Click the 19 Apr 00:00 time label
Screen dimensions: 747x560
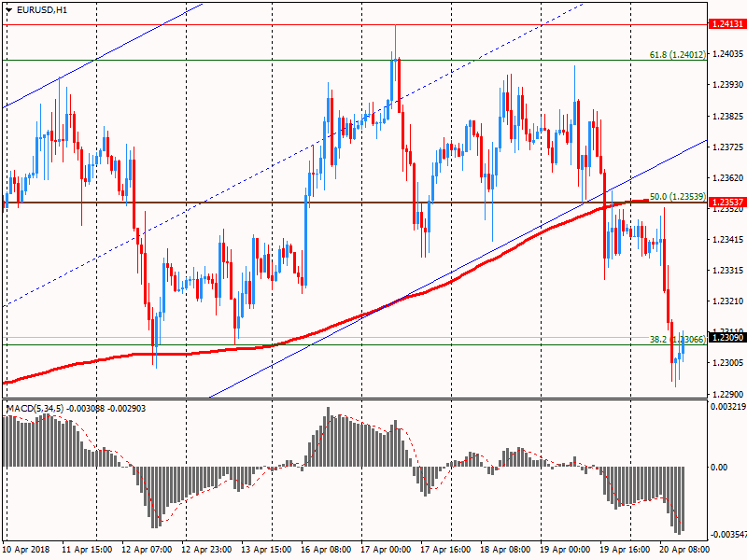point(563,551)
